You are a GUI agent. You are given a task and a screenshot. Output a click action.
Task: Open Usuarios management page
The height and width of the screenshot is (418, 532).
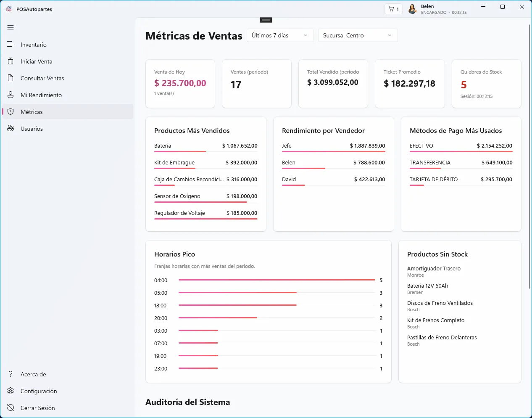68,129
